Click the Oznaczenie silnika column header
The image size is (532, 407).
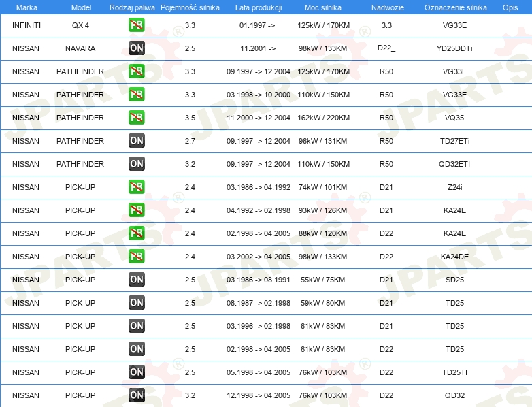click(x=456, y=7)
